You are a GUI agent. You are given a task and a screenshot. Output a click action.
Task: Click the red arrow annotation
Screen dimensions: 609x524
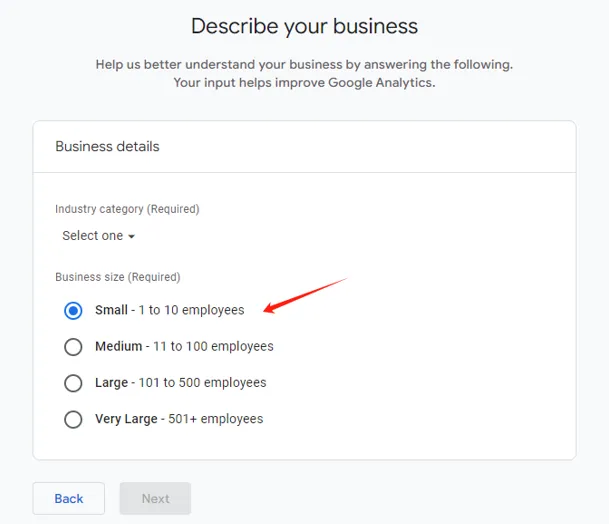pyautogui.click(x=305, y=295)
